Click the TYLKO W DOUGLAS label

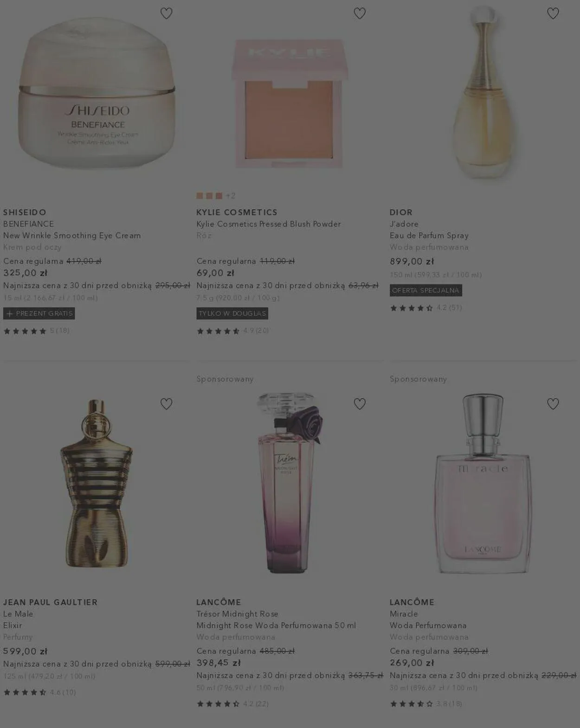[x=232, y=314]
